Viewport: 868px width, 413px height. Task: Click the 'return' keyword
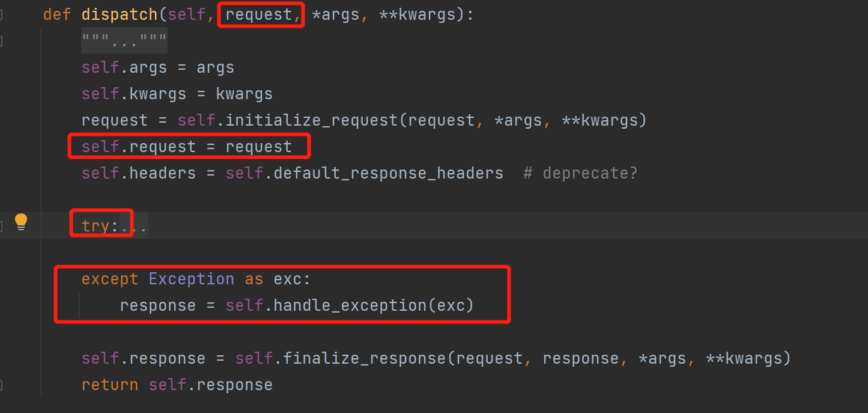pyautogui.click(x=110, y=385)
